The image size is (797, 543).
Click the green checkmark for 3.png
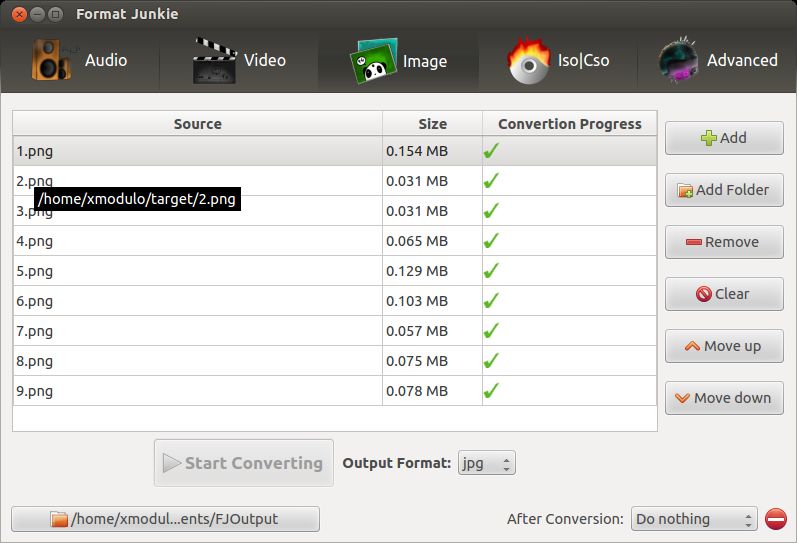coord(491,210)
